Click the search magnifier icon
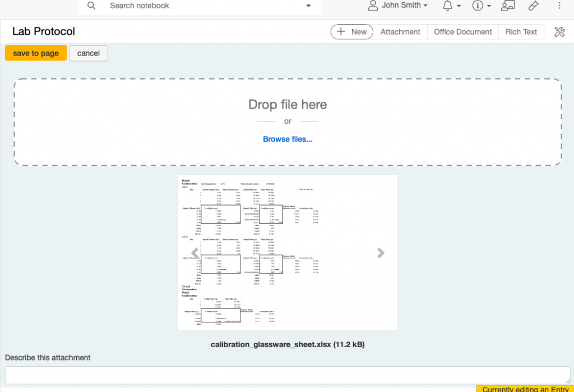The image size is (574, 392). coord(91,6)
